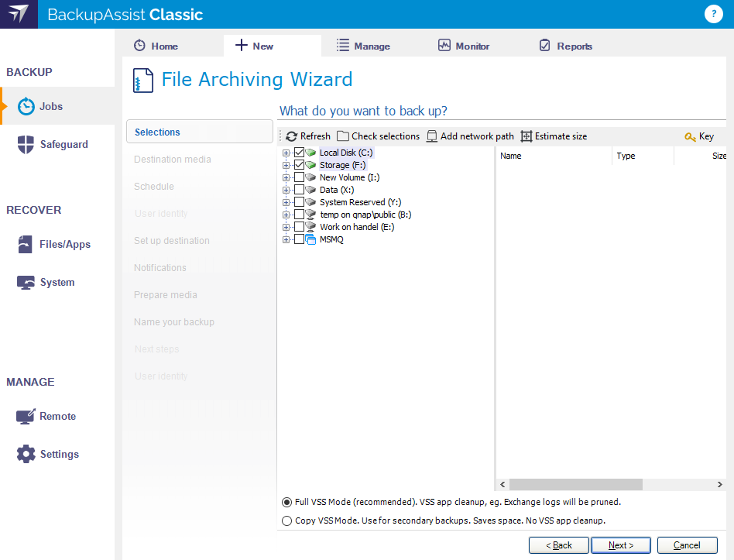Click the Type column header

[643, 156]
